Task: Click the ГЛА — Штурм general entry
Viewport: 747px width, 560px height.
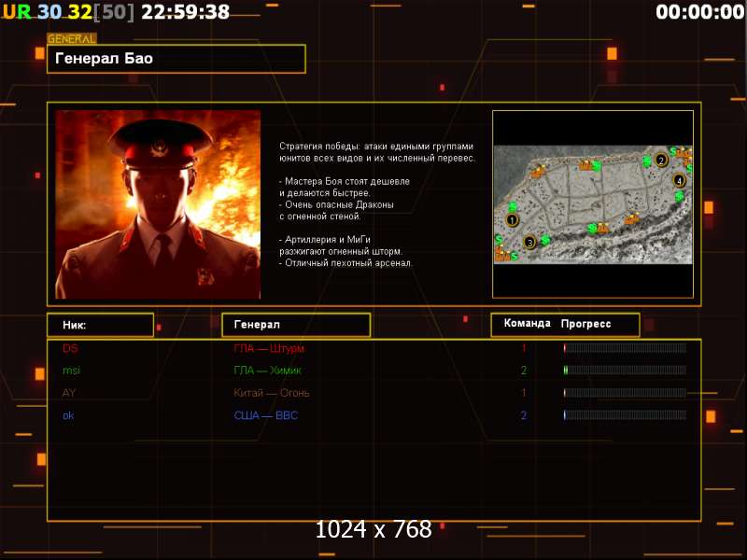Action: coord(269,348)
